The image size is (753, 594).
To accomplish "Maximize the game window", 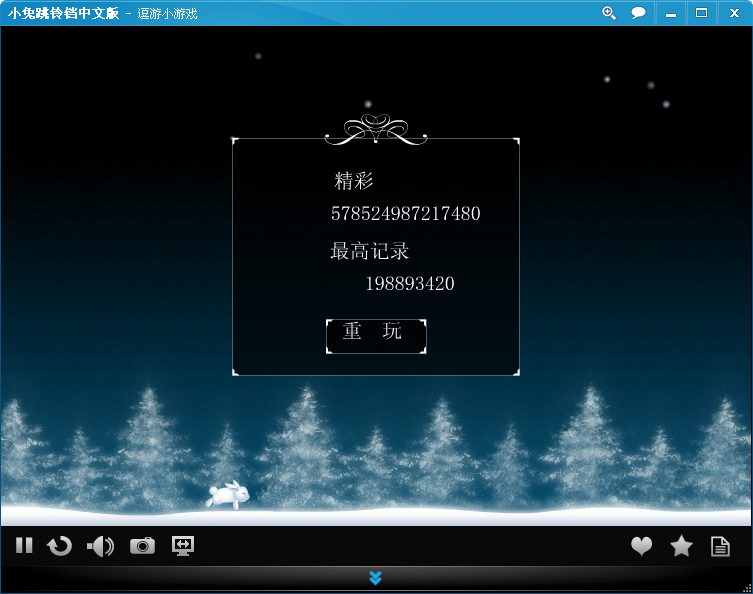I will [x=701, y=13].
